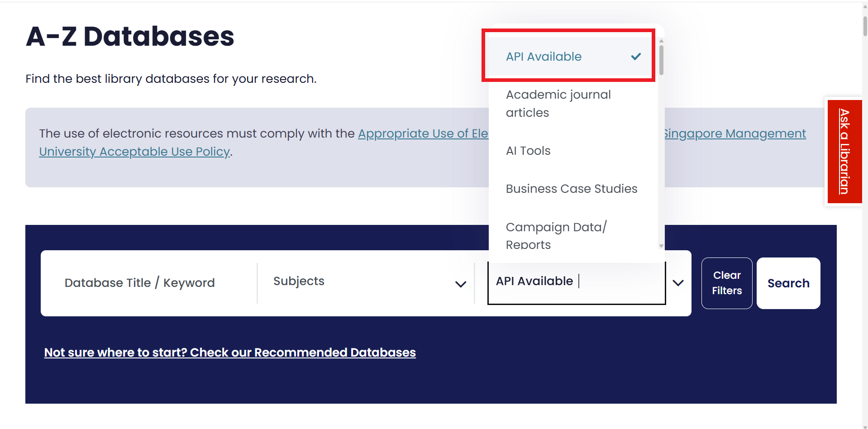Viewport: 868px width, 429px height.
Task: Click the dropdown list scrollbar thumb
Action: coord(661,60)
